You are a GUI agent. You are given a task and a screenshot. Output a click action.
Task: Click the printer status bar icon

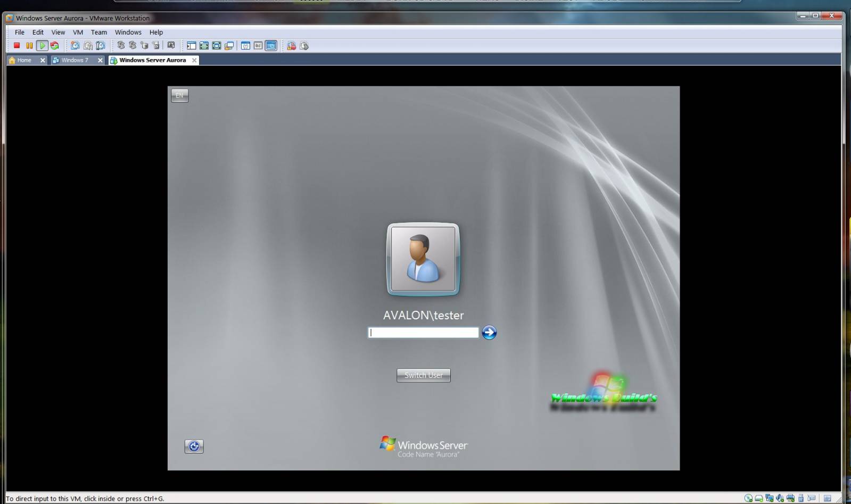coord(790,498)
